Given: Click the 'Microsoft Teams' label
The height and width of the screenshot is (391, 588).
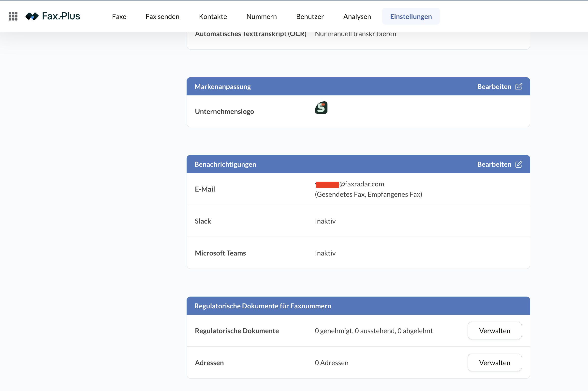Looking at the screenshot, I should pyautogui.click(x=220, y=253).
